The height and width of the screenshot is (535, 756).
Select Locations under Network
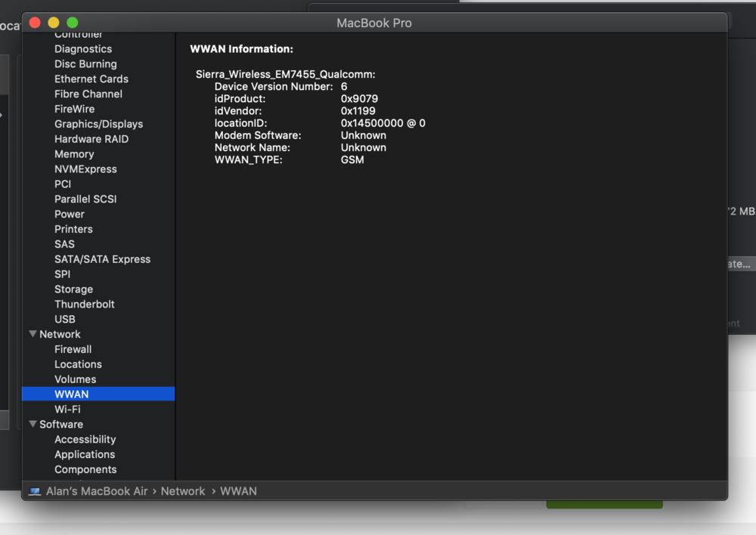tap(78, 364)
